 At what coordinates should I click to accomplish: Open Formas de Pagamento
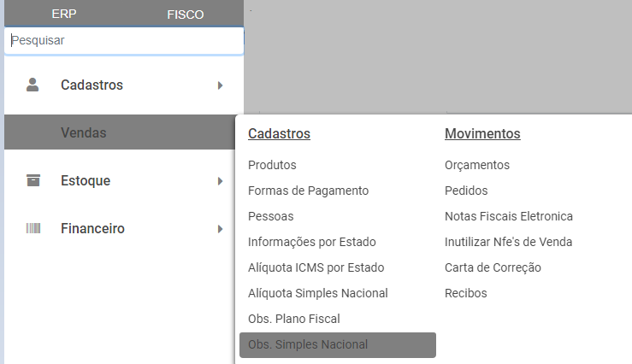[308, 191]
